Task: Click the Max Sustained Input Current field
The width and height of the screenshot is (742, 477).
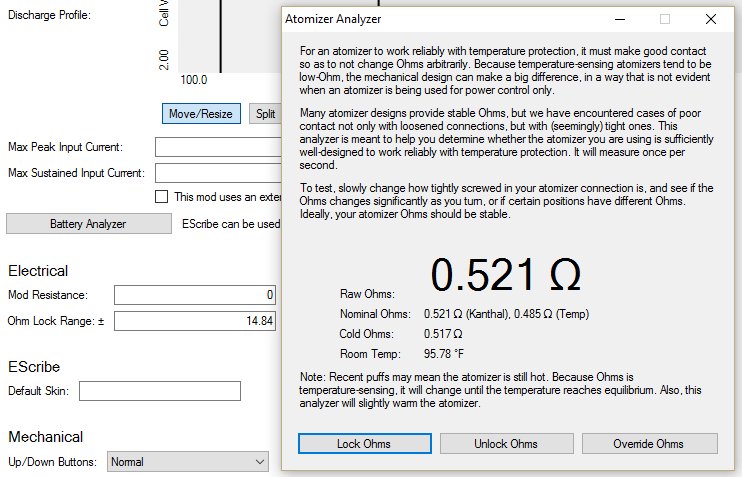Action: 217,173
